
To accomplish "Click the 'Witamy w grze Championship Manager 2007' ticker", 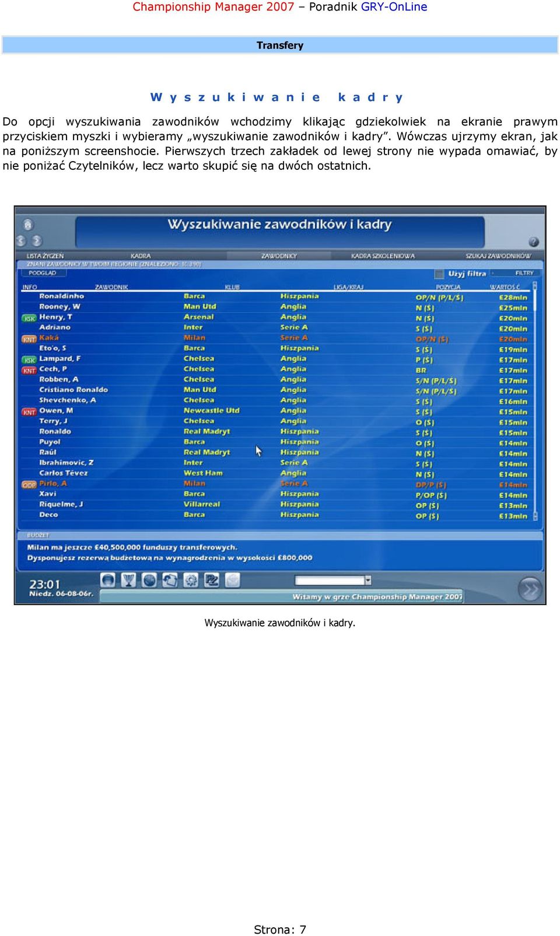I will click(377, 597).
